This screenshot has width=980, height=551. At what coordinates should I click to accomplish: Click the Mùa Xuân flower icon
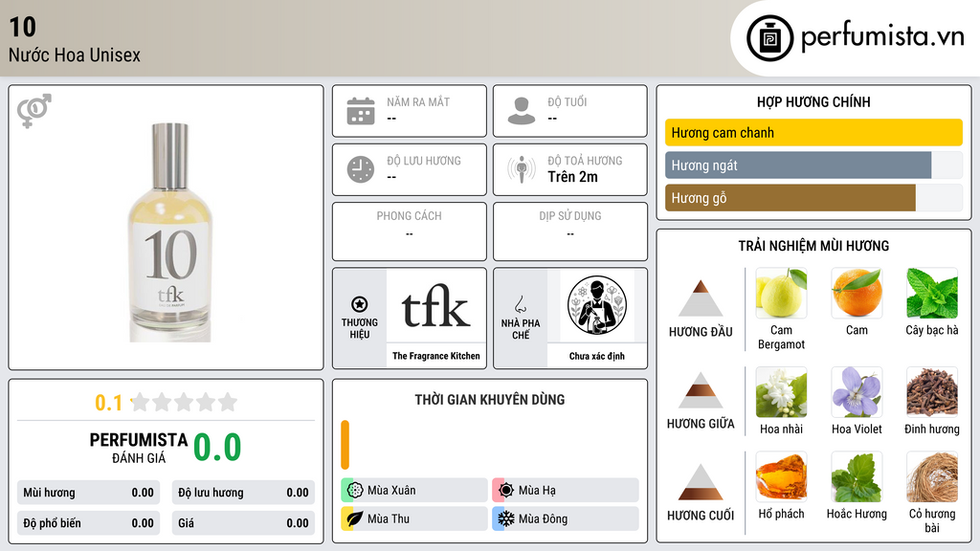pos(355,490)
